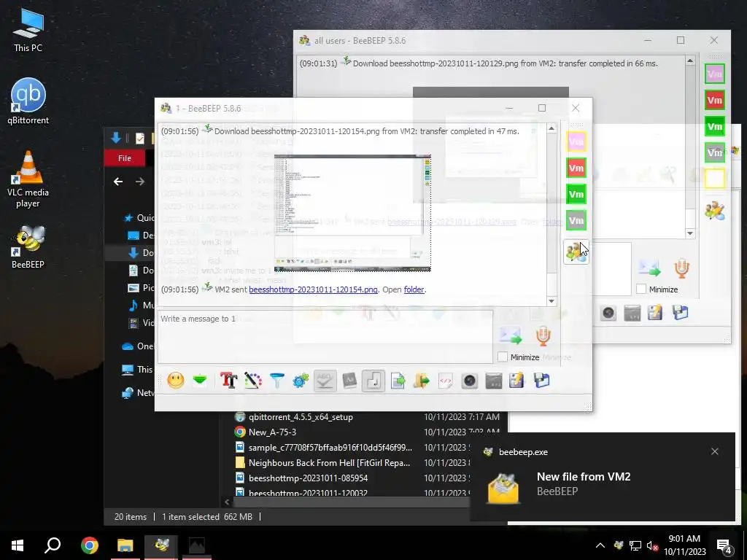The height and width of the screenshot is (560, 747).
Task: Click blue floppy disks icon in all users
Action: 680,313
